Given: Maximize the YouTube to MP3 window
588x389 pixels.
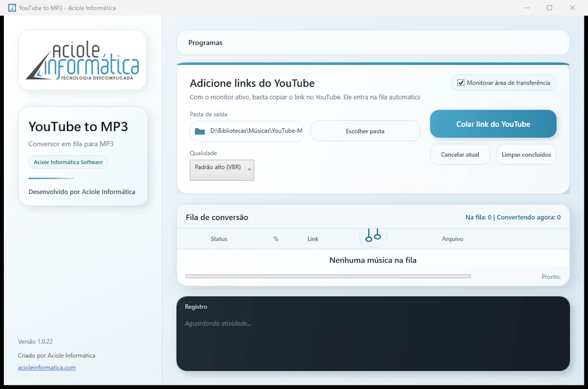Looking at the screenshot, I should pyautogui.click(x=550, y=8).
